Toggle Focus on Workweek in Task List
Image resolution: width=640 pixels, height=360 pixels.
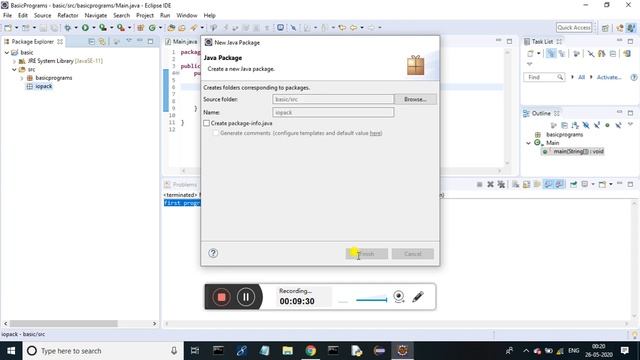577,53
